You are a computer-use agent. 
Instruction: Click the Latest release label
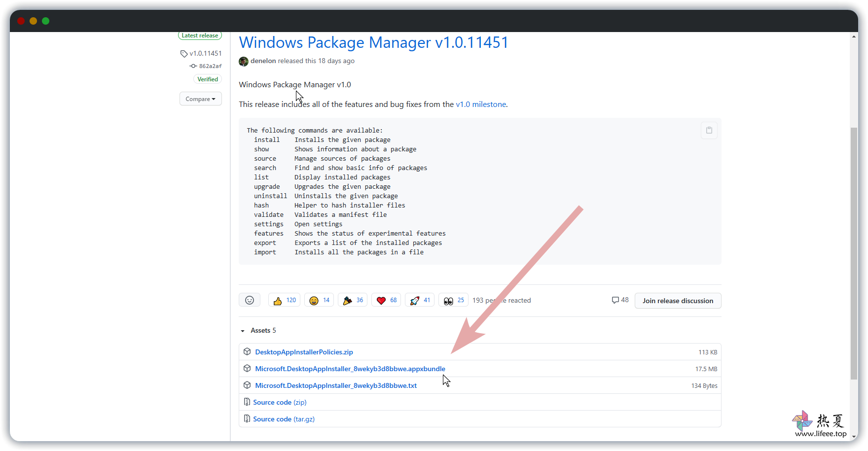tap(200, 35)
